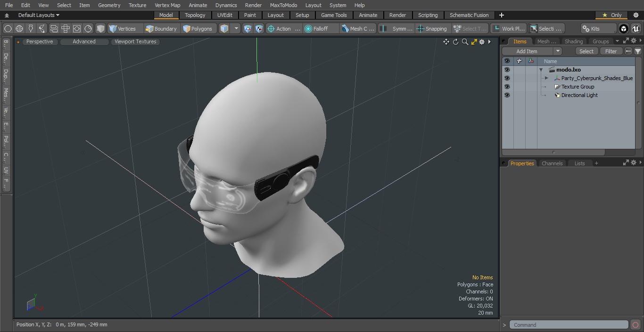Toggle visibility of Directional Light
644x332 pixels.
tap(507, 95)
